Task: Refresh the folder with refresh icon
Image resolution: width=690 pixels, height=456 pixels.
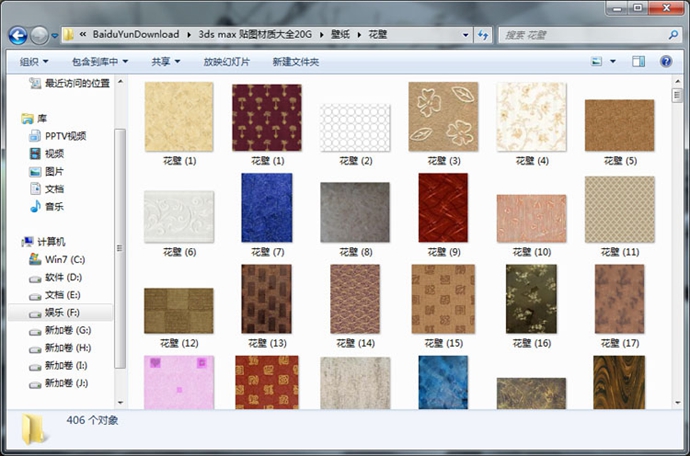Action: 483,35
